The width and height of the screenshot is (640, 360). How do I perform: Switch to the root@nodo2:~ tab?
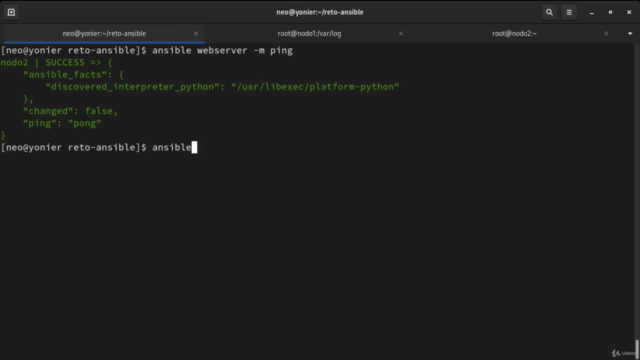(514, 33)
